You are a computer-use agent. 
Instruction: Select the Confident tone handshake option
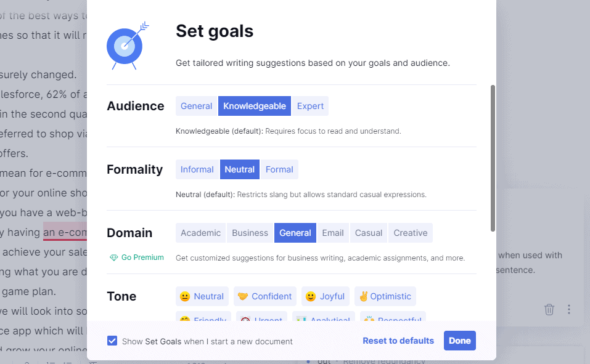point(265,296)
